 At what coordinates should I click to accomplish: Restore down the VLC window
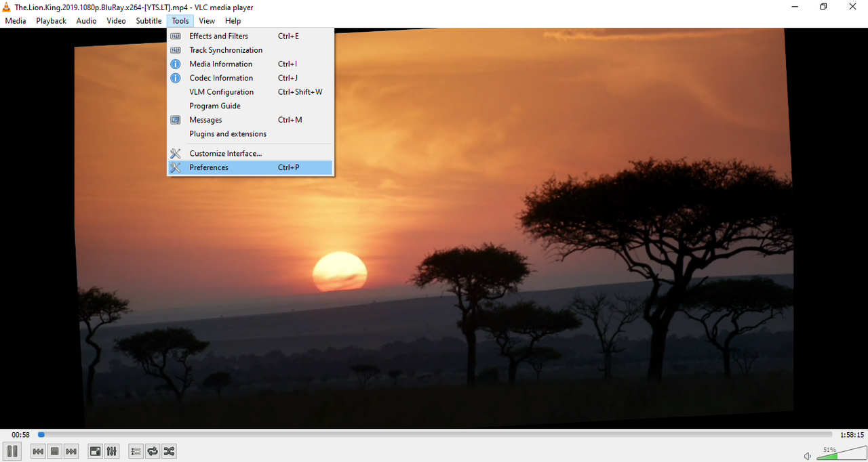coord(823,7)
